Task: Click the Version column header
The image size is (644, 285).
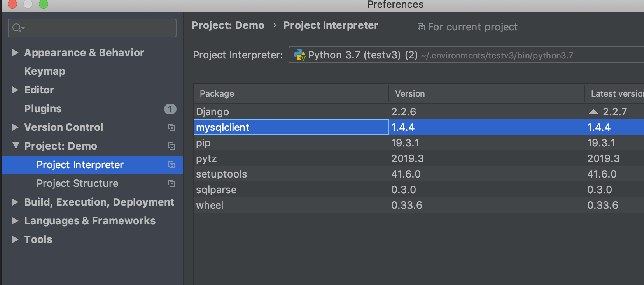Action: (x=486, y=93)
